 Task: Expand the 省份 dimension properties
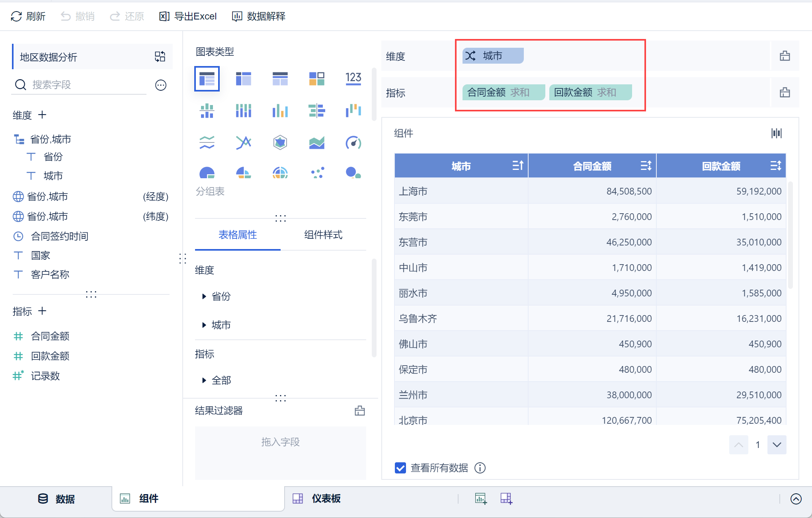pyautogui.click(x=204, y=296)
